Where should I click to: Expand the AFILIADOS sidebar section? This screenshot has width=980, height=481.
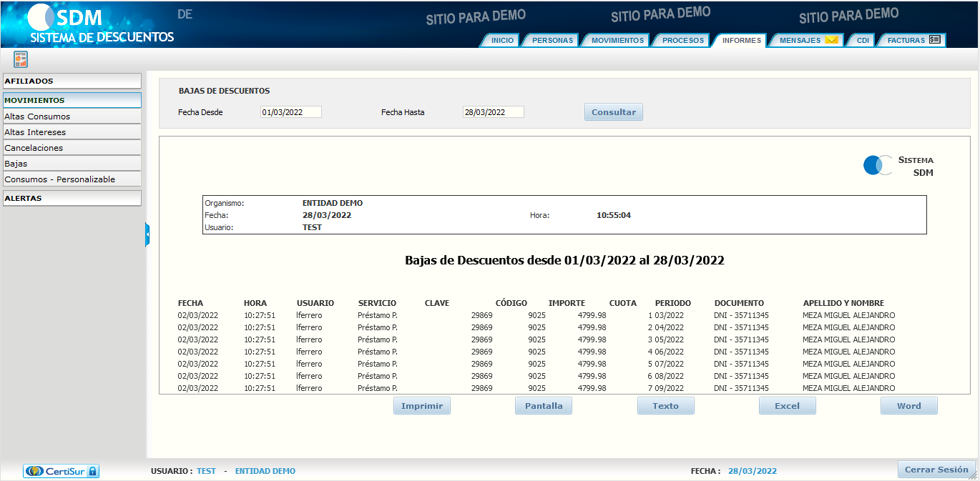coord(72,81)
